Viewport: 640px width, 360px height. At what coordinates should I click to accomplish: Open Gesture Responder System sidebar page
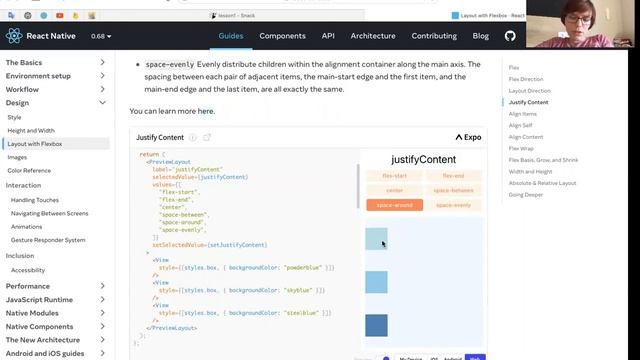[48, 240]
